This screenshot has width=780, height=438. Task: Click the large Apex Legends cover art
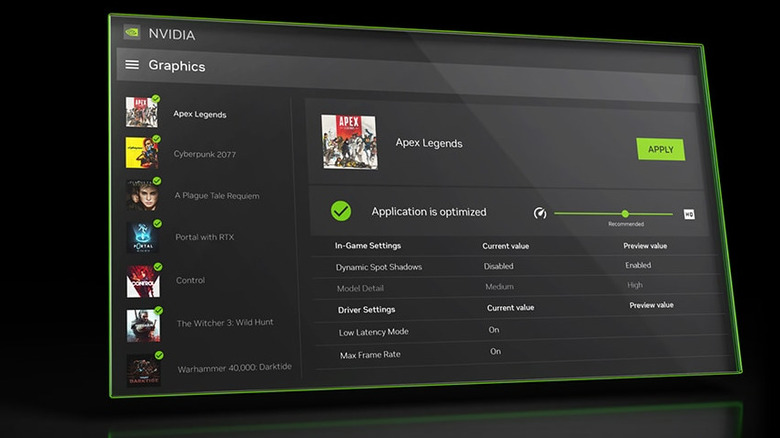coord(349,142)
